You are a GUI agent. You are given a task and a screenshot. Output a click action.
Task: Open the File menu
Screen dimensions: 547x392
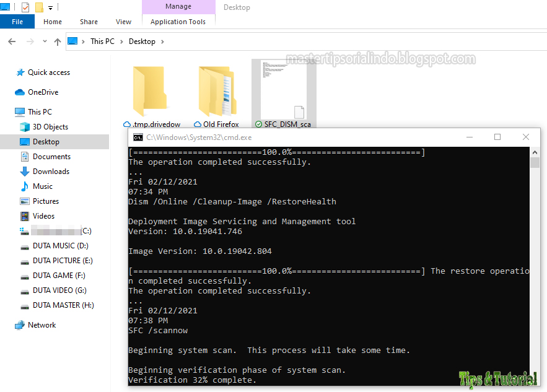click(17, 21)
